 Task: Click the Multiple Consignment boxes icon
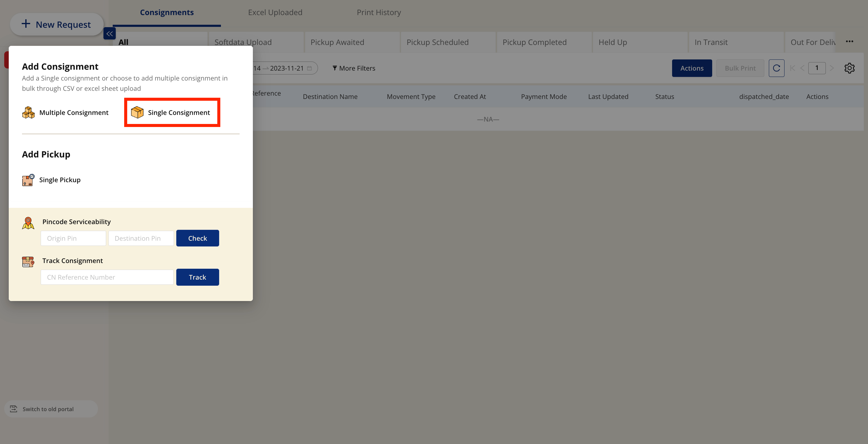pyautogui.click(x=28, y=112)
